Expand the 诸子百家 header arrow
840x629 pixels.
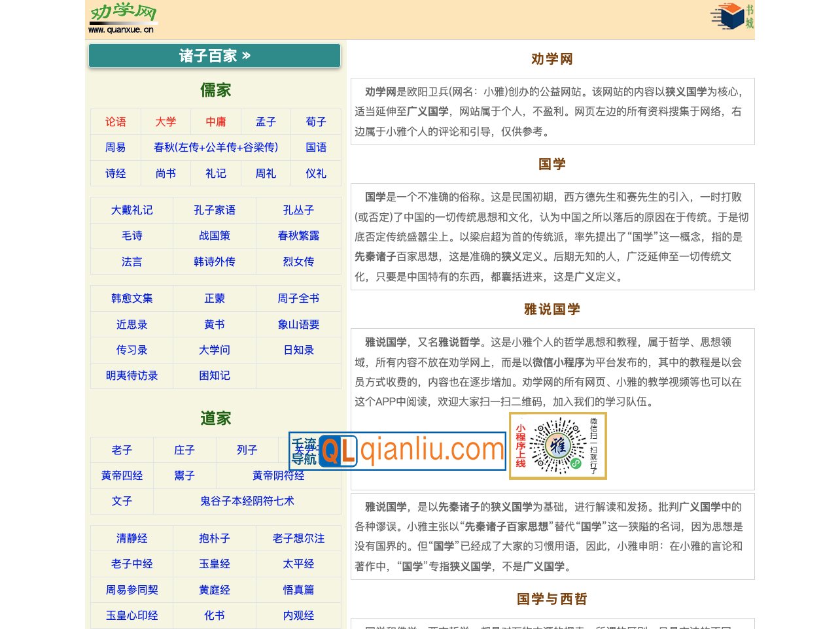click(x=246, y=56)
